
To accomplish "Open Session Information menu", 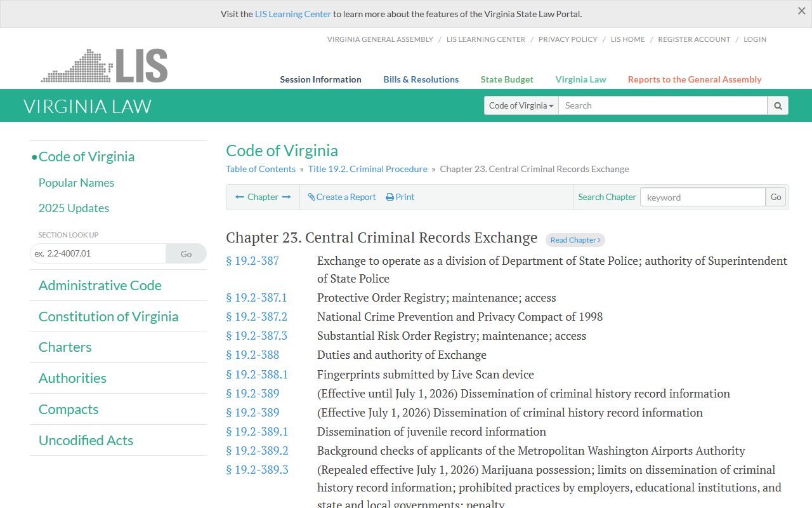I will (x=320, y=79).
